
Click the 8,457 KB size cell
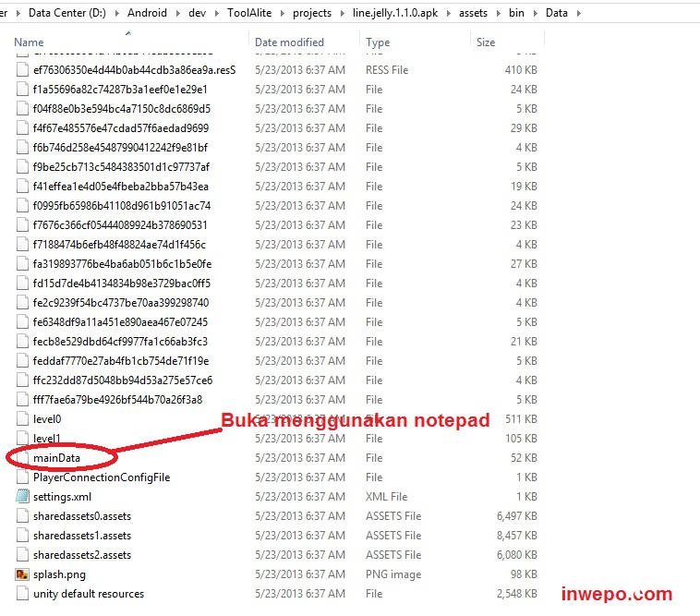tap(516, 536)
